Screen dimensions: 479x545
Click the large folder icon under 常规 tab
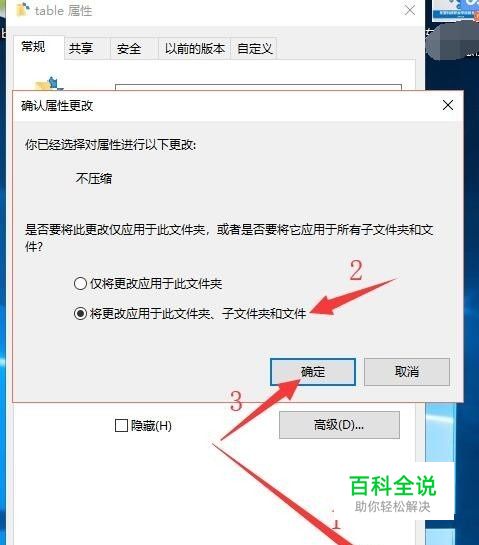49,83
